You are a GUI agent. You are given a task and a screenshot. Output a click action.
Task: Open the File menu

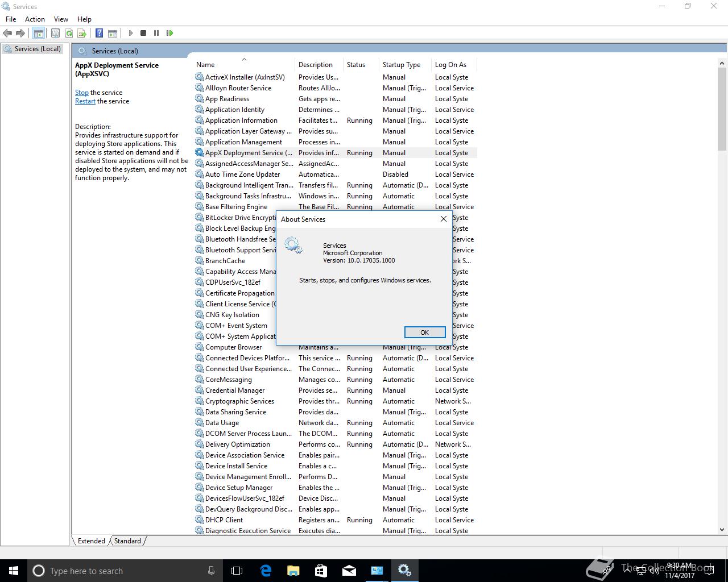coord(11,19)
